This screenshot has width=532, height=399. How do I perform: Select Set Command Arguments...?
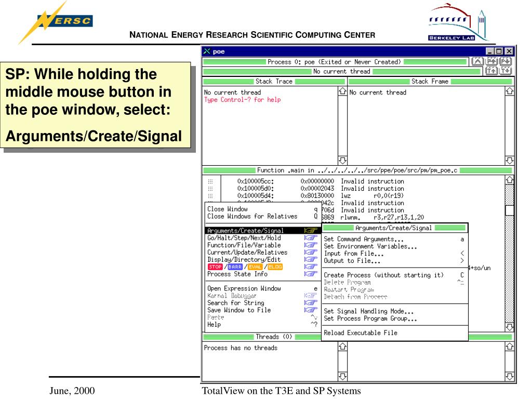[x=394, y=239]
